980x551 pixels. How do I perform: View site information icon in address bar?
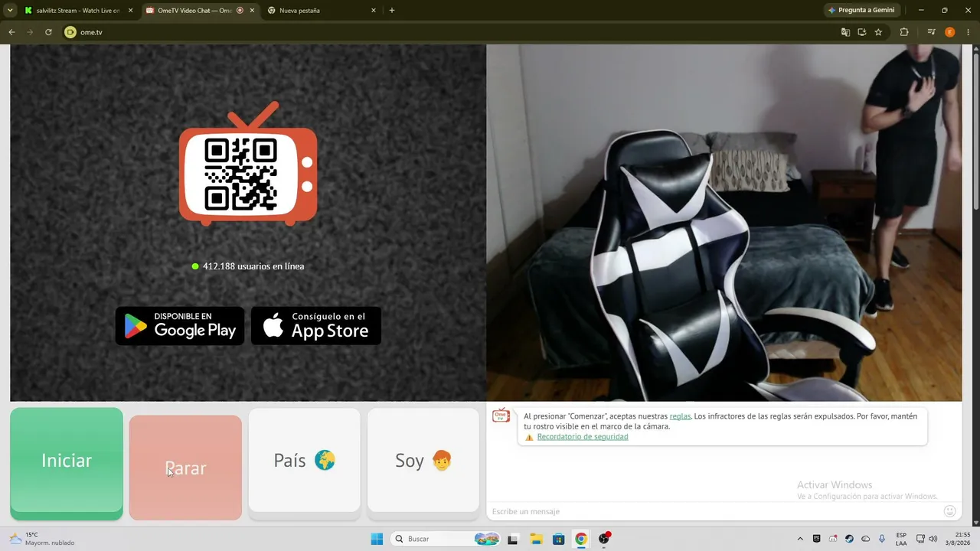(71, 32)
